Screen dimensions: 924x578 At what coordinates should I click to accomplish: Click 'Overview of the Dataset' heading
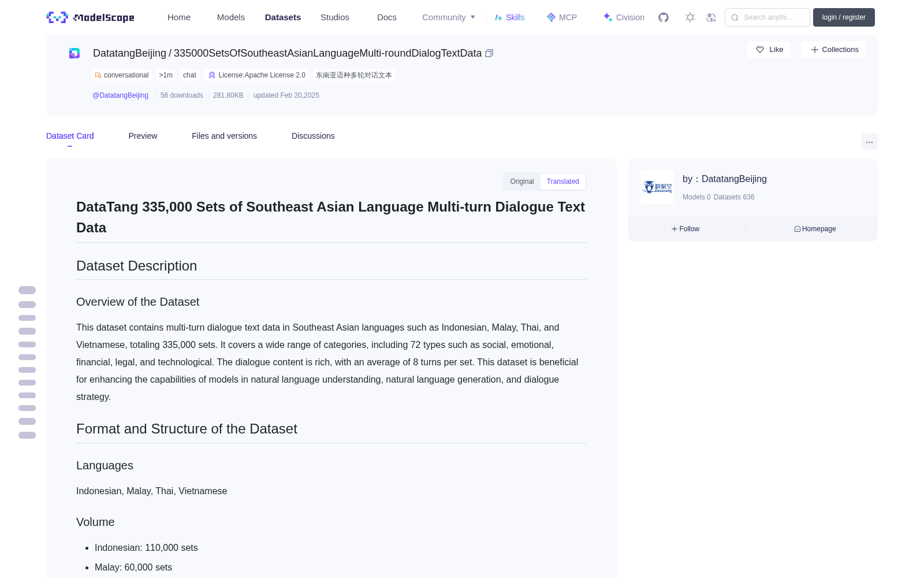click(x=138, y=302)
